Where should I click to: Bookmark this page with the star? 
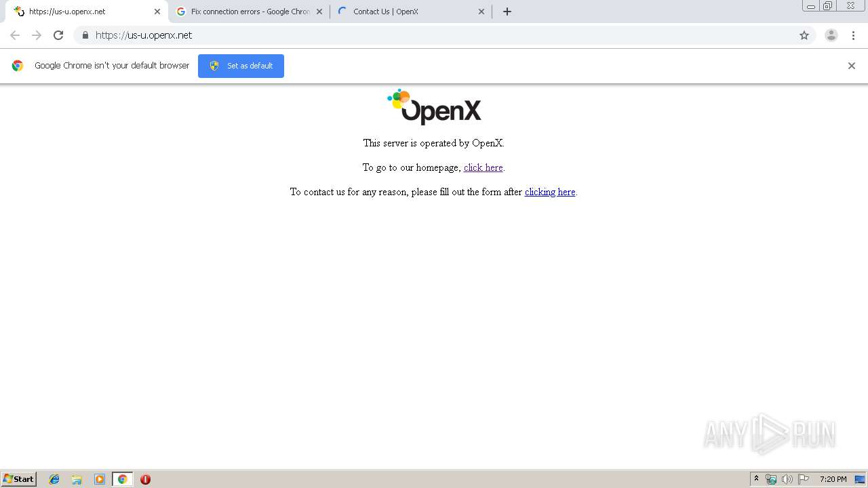804,35
